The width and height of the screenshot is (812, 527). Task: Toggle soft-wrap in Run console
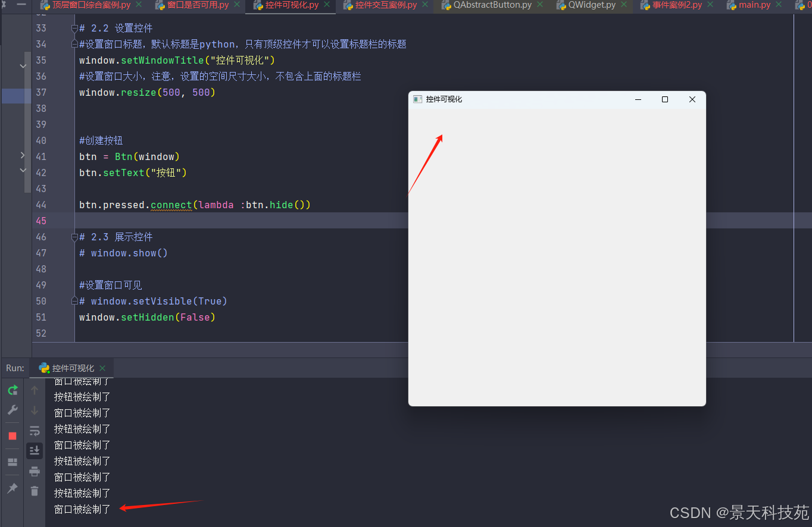point(35,431)
